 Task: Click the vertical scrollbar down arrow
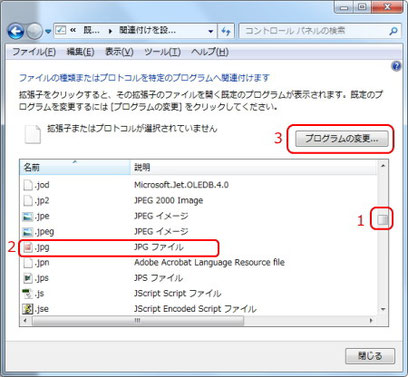pyautogui.click(x=383, y=310)
